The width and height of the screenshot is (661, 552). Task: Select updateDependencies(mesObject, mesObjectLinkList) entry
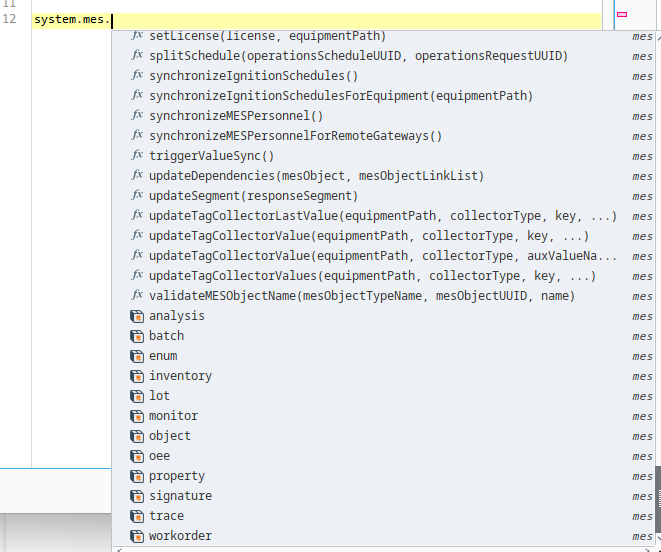[x=316, y=176]
